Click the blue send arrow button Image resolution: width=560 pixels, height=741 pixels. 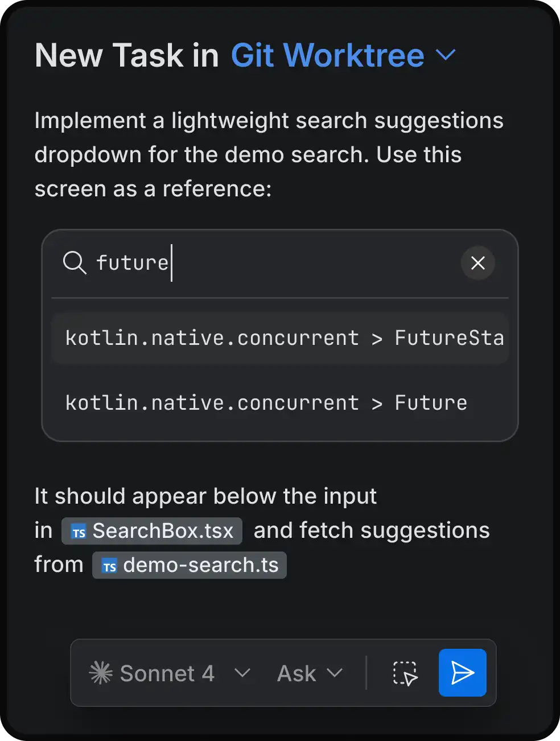coord(462,673)
